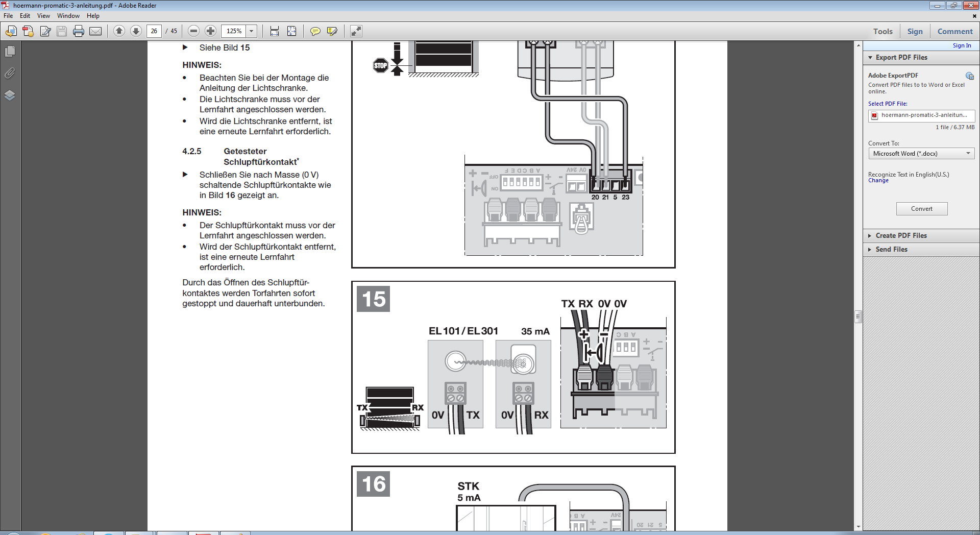Open the Convert To format dropdown
The width and height of the screenshot is (980, 535).
coord(921,154)
